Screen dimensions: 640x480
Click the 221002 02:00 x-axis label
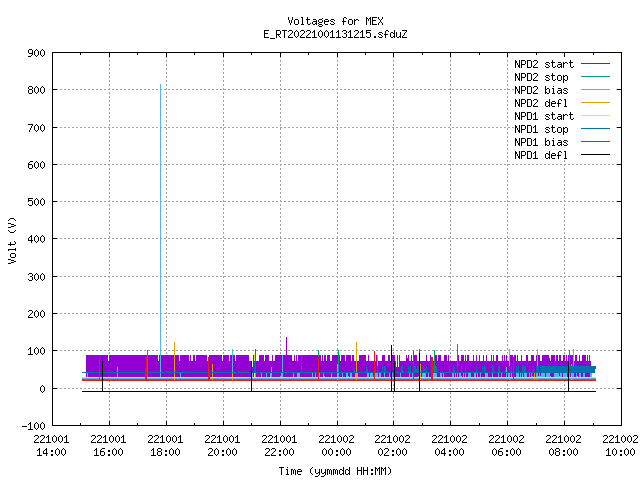pos(393,446)
